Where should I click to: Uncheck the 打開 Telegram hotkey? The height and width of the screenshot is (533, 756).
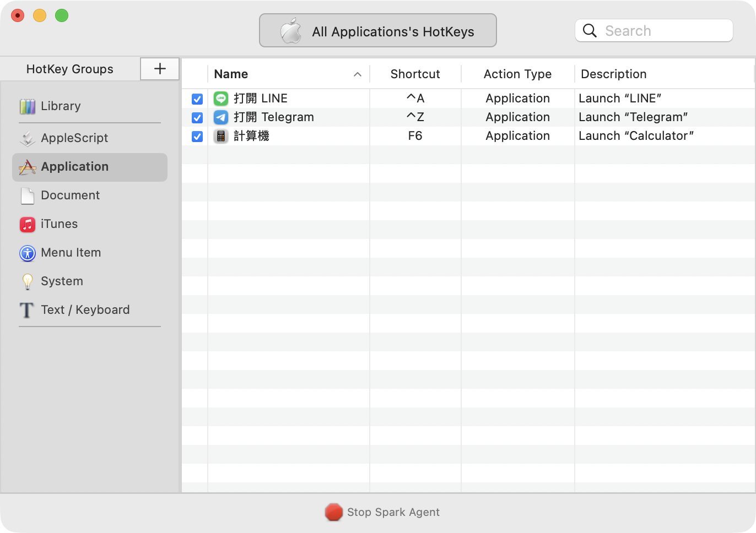click(x=197, y=118)
